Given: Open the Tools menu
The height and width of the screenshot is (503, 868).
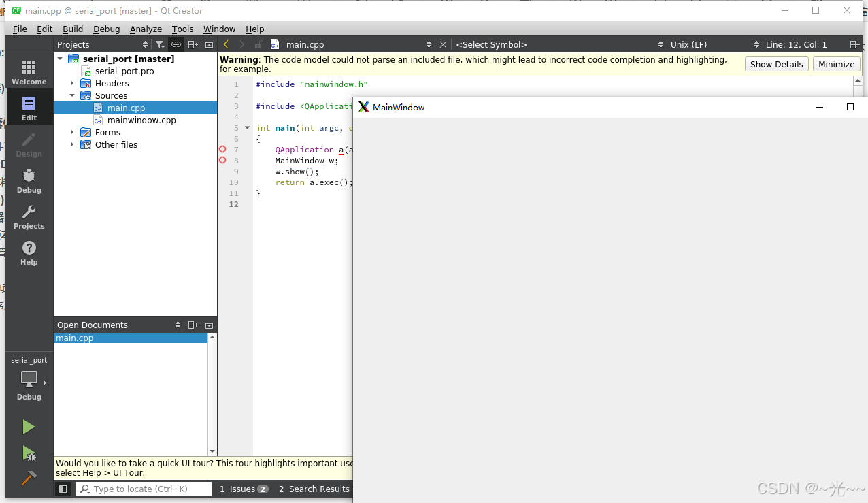Looking at the screenshot, I should (183, 29).
